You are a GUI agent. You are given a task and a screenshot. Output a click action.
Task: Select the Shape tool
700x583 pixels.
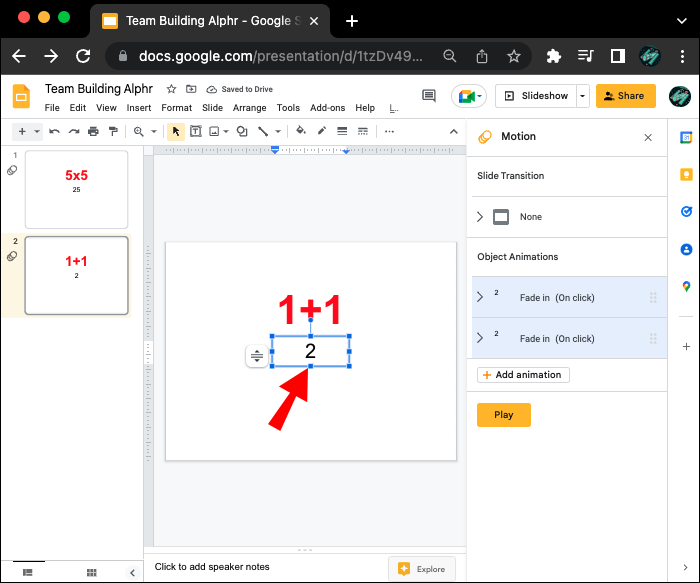(242, 132)
